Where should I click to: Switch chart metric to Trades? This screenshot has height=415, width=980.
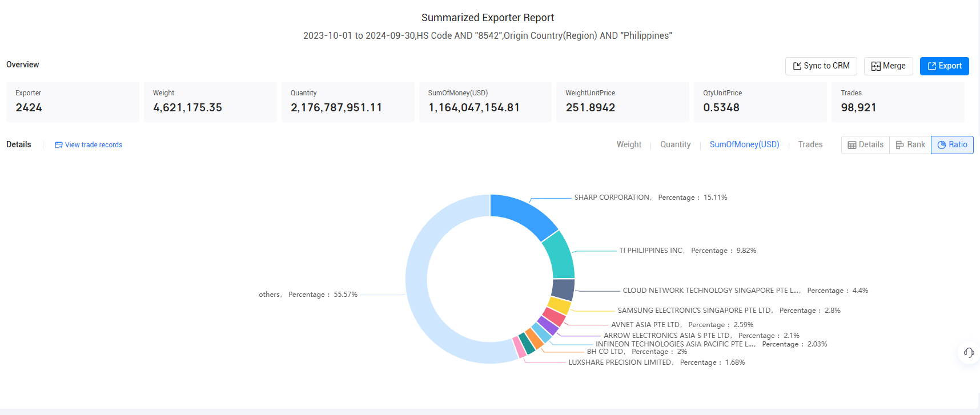810,144
